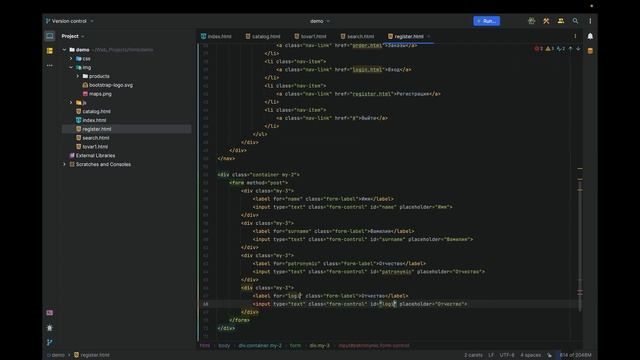Click the form breadcrumb item

tap(295, 345)
